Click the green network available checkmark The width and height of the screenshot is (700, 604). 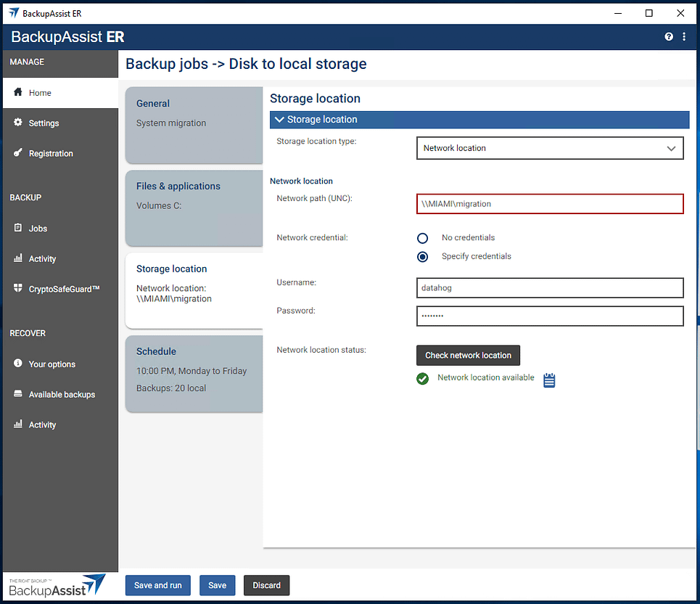point(422,379)
